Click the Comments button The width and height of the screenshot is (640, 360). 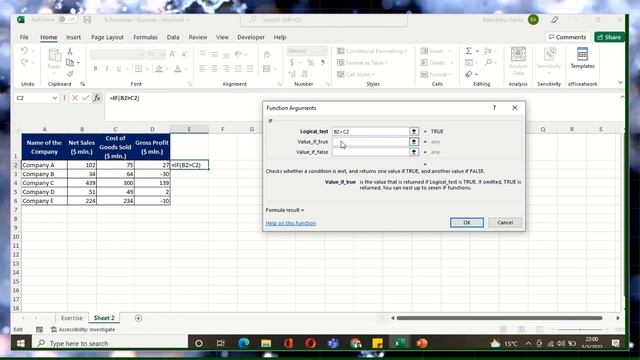point(567,37)
